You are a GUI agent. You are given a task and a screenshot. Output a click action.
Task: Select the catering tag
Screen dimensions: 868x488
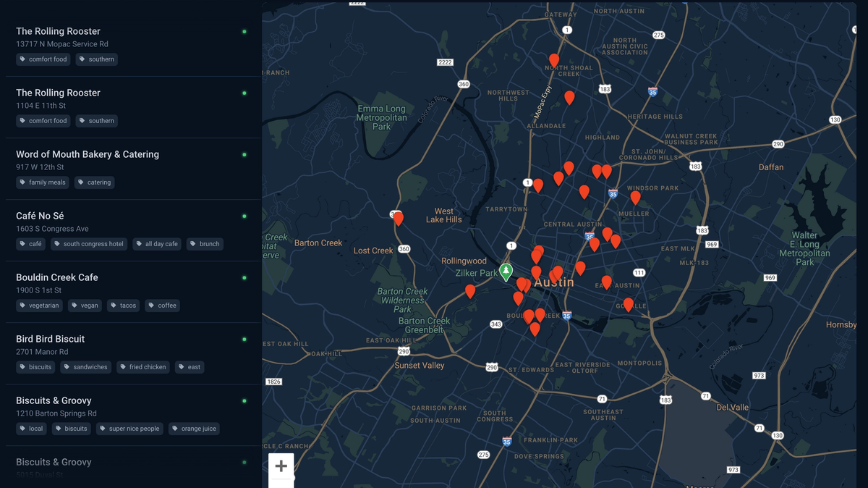point(95,182)
